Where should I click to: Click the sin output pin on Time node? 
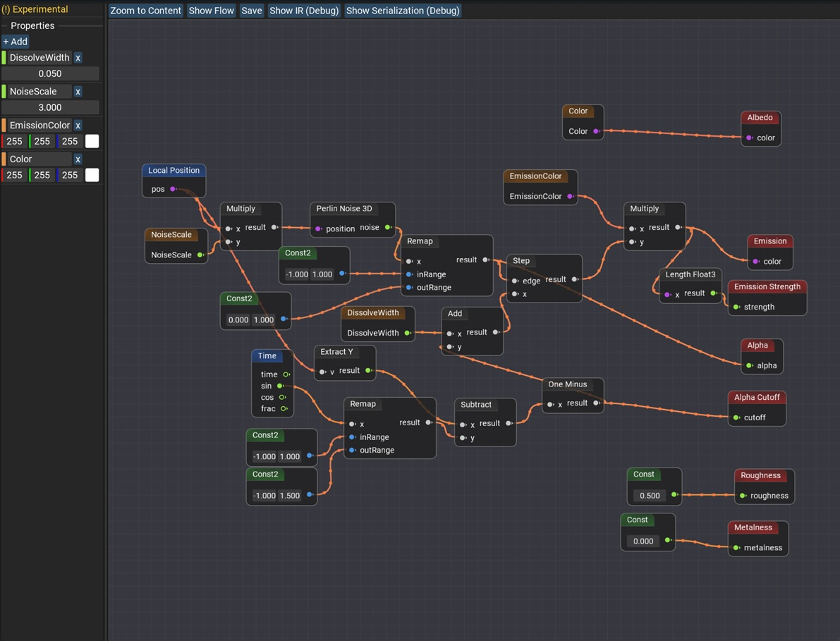click(x=281, y=386)
